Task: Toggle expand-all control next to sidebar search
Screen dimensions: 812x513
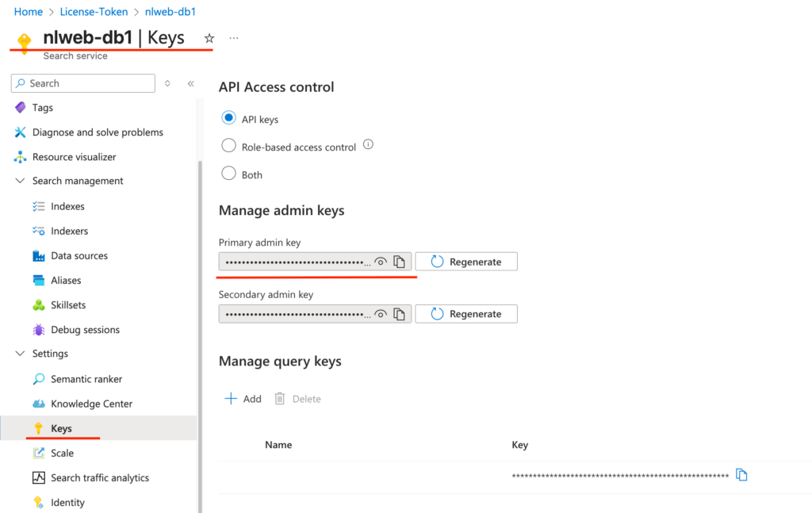Action: point(167,83)
